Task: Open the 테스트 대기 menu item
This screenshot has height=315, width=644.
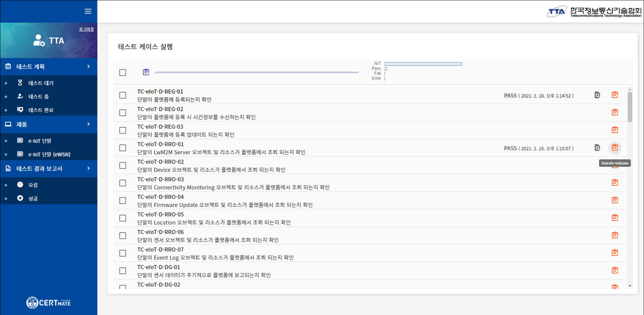Action: click(41, 83)
